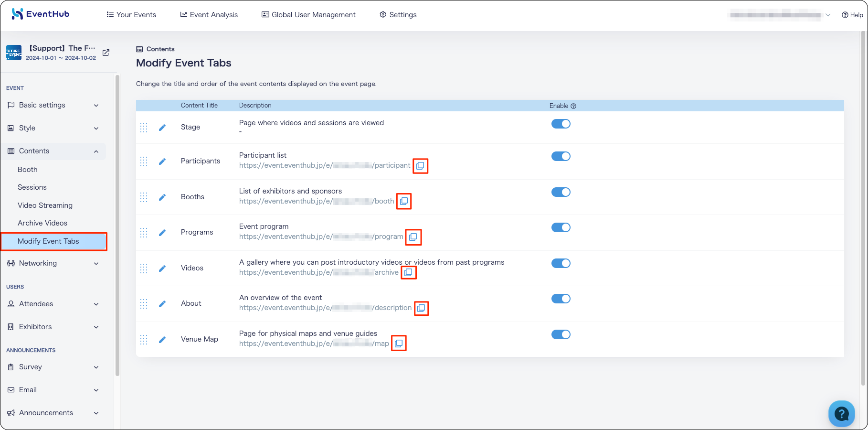Viewport: 868px width, 430px height.
Task: Open the user account dropdown
Action: 780,15
